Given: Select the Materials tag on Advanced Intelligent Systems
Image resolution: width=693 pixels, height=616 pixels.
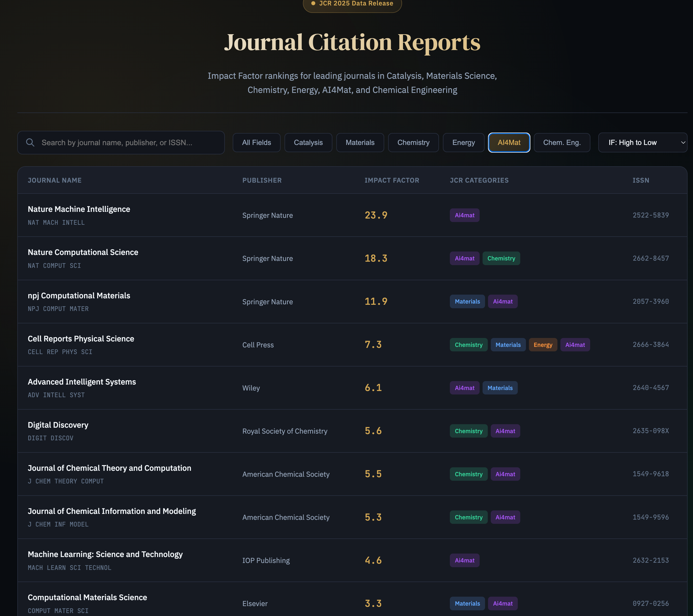Looking at the screenshot, I should (x=500, y=388).
